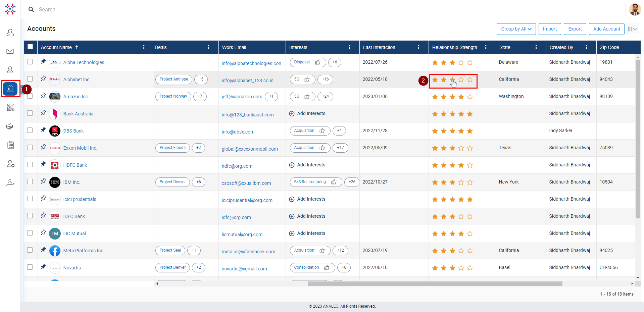The image size is (644, 312).
Task: Like the 5G interest for Alphabet Inc.
Action: pos(307,79)
